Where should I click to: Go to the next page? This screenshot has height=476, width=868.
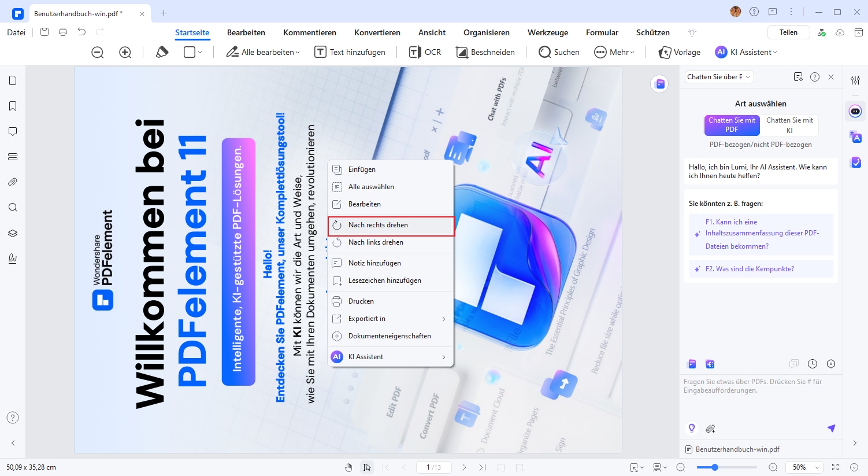click(463, 467)
